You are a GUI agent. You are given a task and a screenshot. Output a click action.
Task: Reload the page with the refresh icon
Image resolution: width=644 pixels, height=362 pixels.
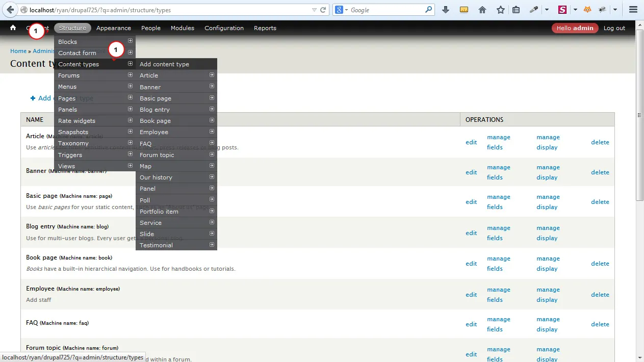323,10
